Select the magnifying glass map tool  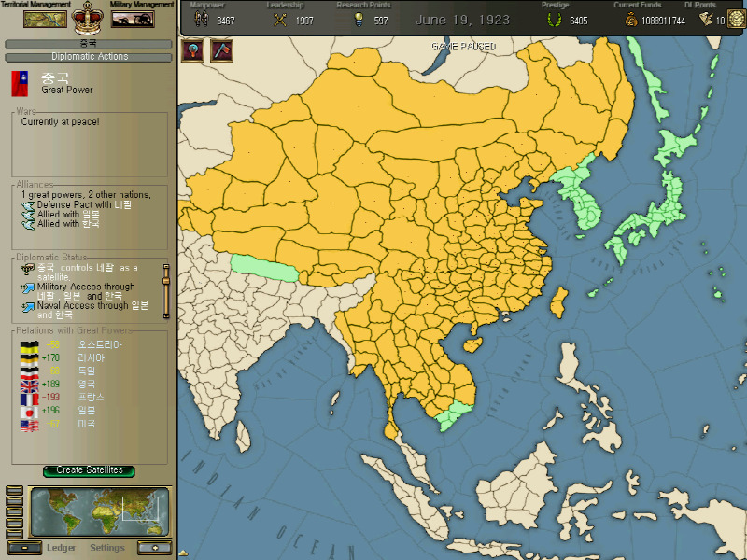click(193, 50)
